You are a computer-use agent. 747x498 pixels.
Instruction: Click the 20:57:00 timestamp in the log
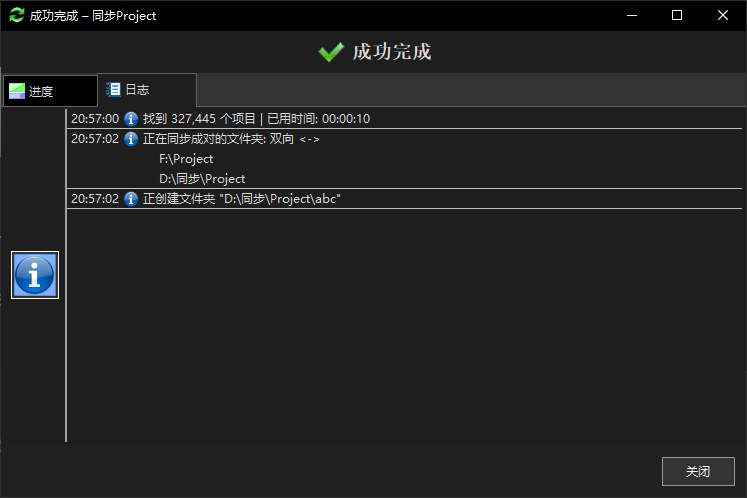tap(95, 119)
